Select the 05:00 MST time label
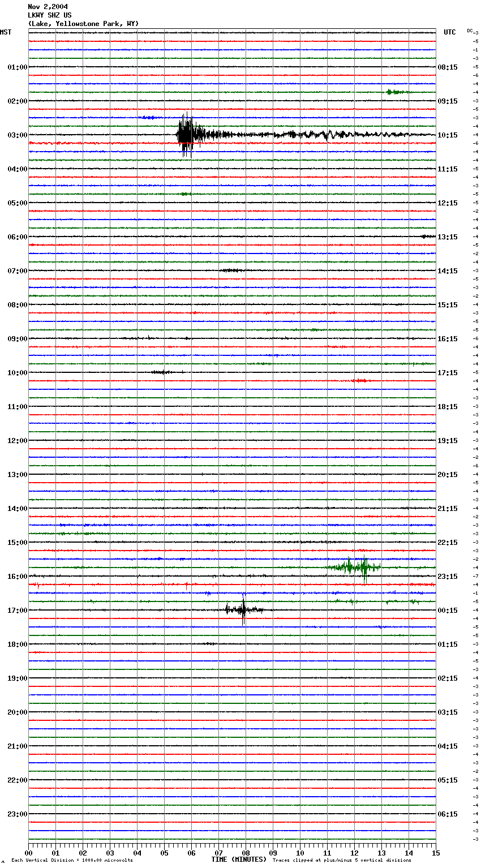The width and height of the screenshot is (481, 868). click(x=18, y=203)
